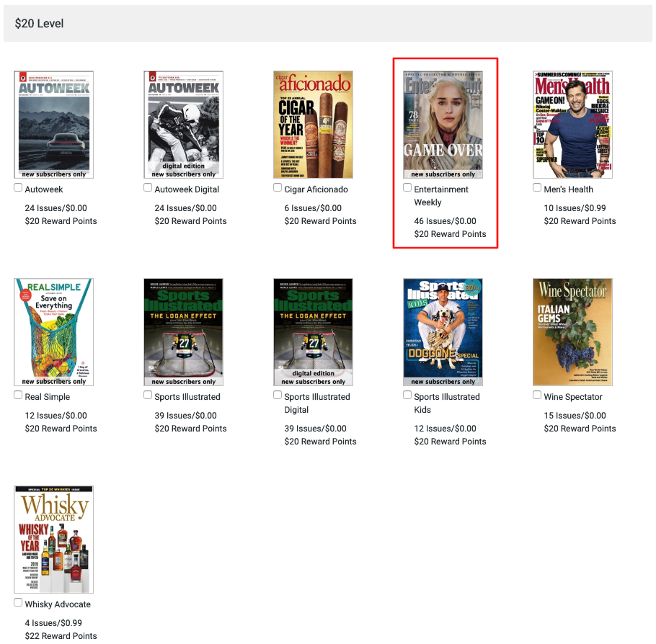Select the Wine Spectator checkbox

(x=537, y=395)
